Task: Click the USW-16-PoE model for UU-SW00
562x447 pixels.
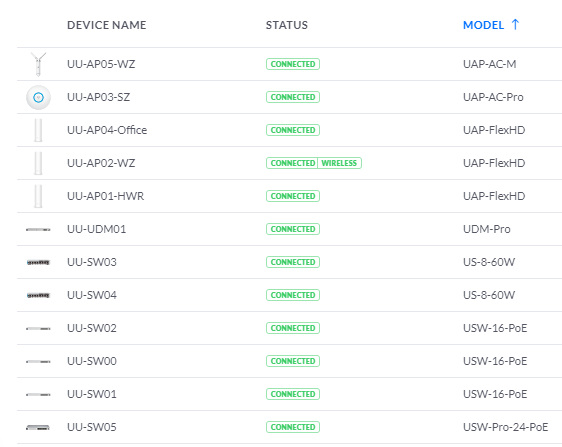Action: (x=495, y=361)
